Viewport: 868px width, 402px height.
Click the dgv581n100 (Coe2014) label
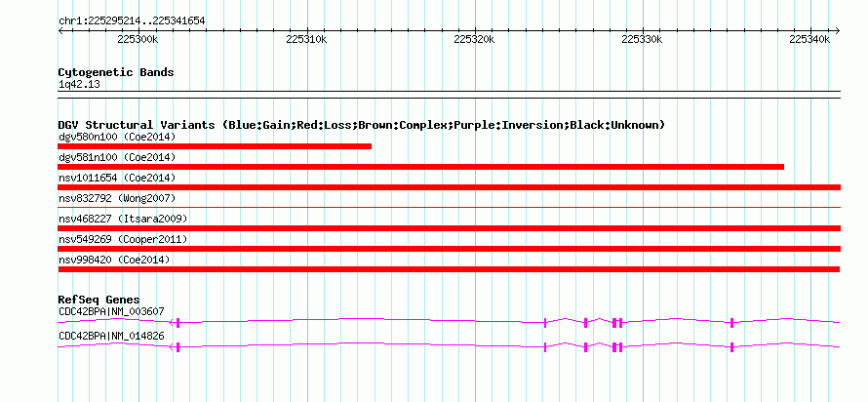coord(117,157)
